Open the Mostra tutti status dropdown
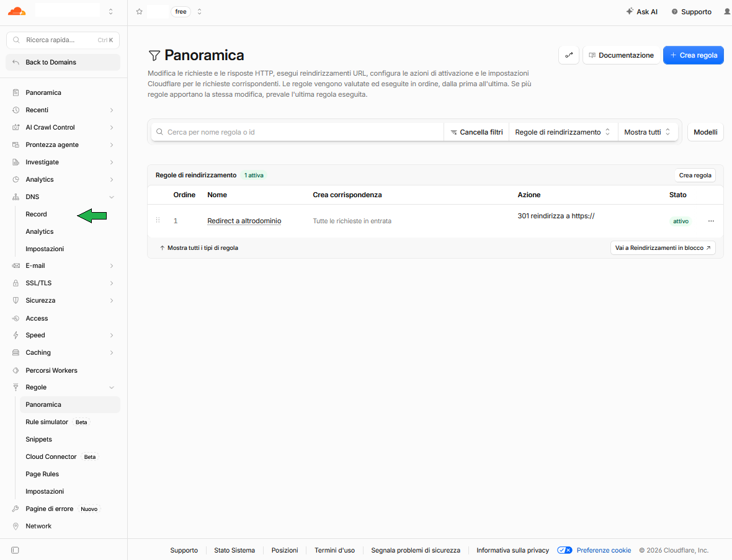Screen dimensions: 732x560 point(648,132)
